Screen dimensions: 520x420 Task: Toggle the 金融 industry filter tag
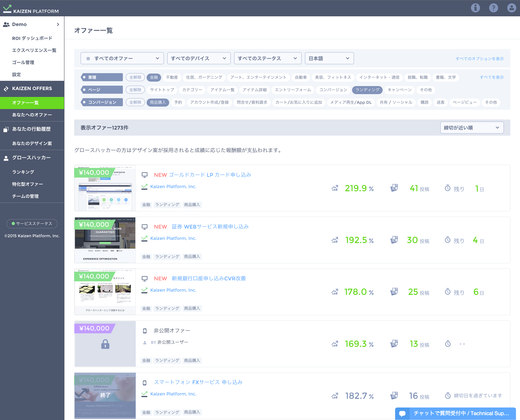tap(154, 77)
